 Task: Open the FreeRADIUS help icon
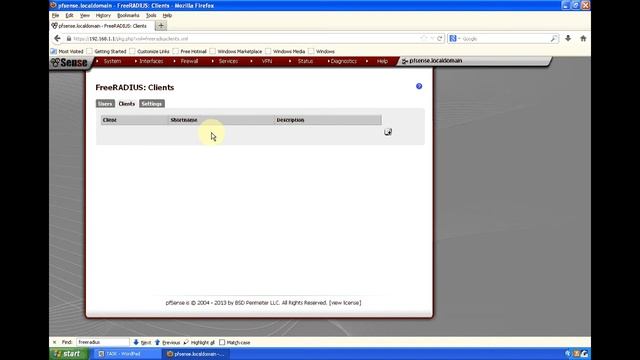(419, 86)
